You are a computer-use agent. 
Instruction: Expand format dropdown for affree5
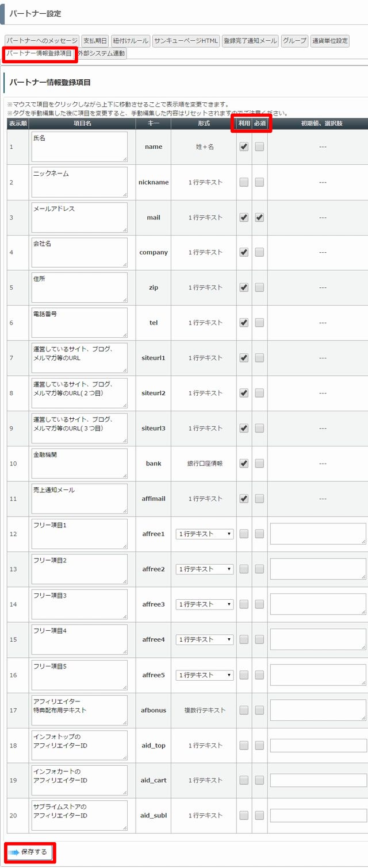205,675
